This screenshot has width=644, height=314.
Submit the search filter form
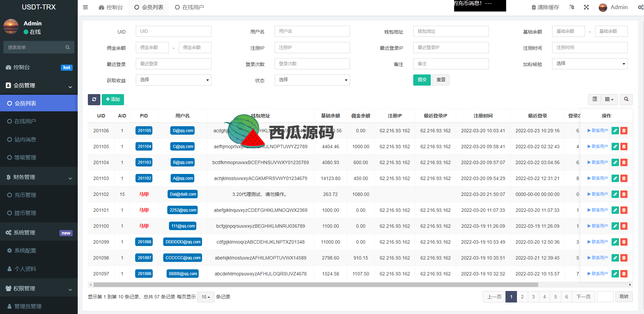[x=422, y=80]
